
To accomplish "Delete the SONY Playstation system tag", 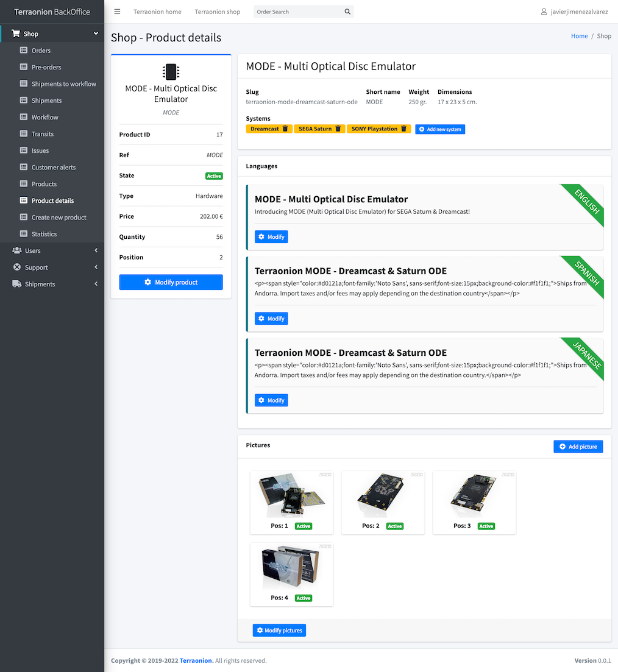I will click(x=403, y=129).
